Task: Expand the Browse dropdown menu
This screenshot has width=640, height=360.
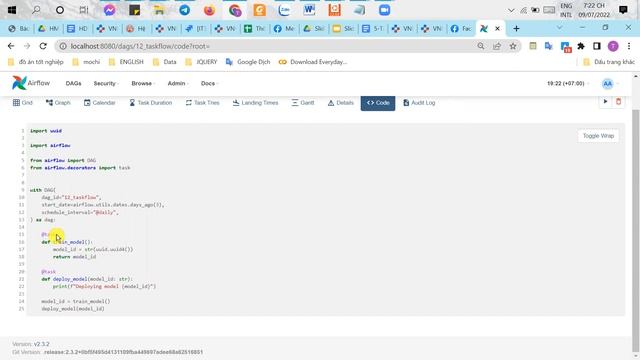Action: click(143, 83)
